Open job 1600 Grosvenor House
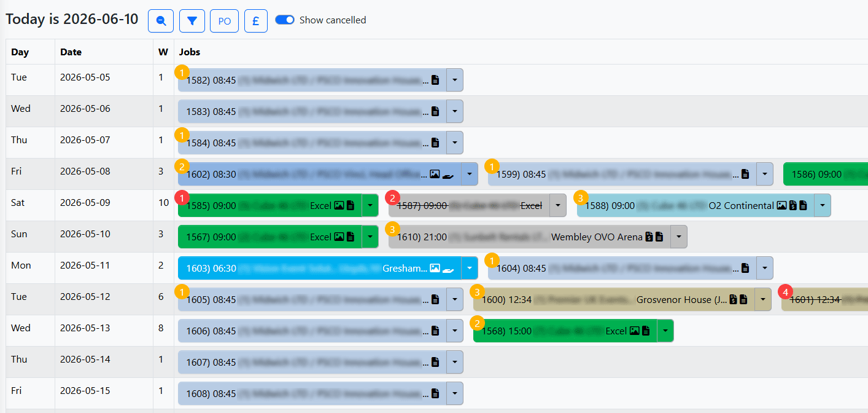The image size is (868, 413). pos(614,299)
